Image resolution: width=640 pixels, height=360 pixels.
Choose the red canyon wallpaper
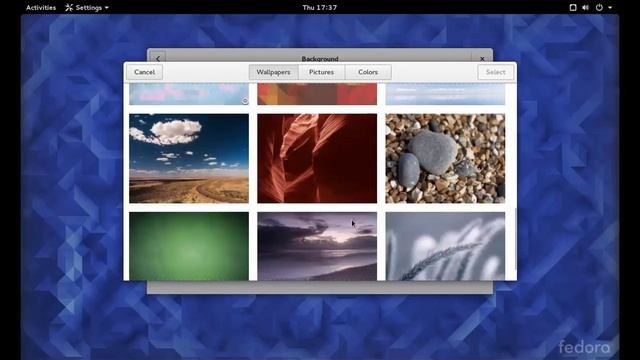(x=317, y=158)
